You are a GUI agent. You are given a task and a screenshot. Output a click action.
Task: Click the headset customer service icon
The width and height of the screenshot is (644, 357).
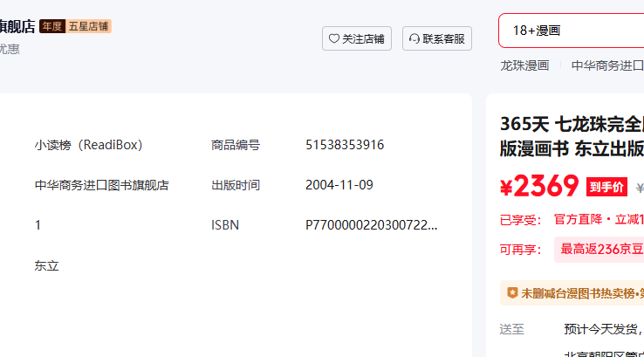click(414, 38)
